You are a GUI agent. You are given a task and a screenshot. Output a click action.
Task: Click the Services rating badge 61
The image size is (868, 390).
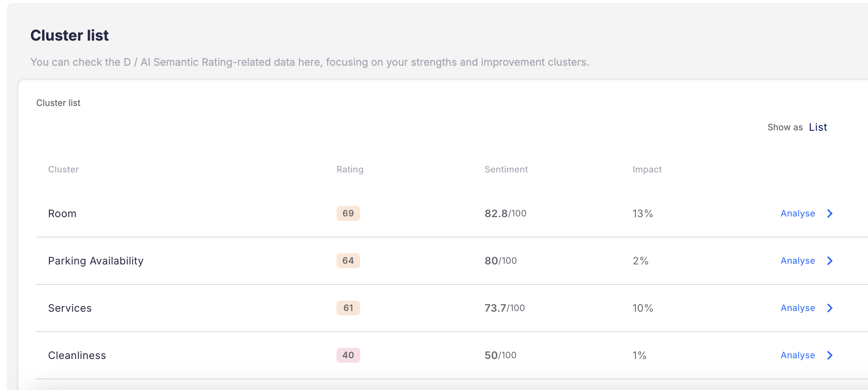pyautogui.click(x=348, y=308)
